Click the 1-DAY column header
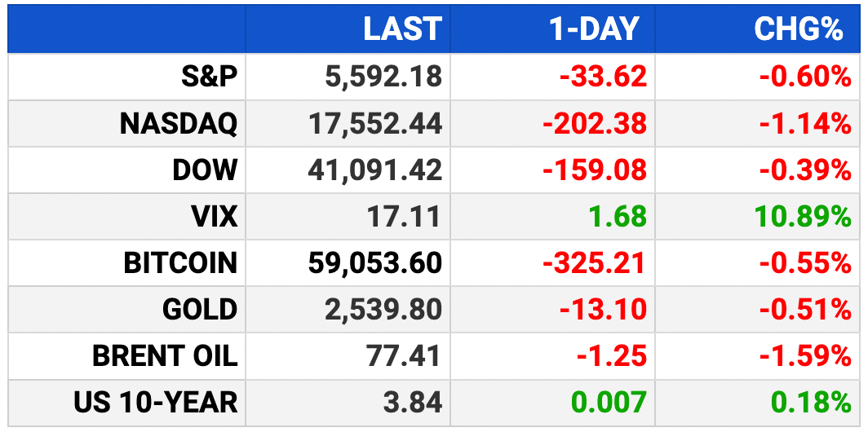This screenshot has height=432, width=868. (594, 29)
